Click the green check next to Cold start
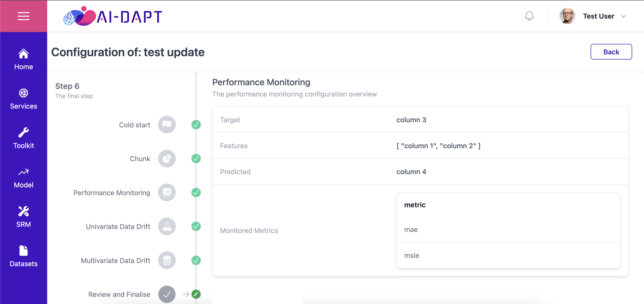This screenshot has width=644, height=304. click(196, 125)
